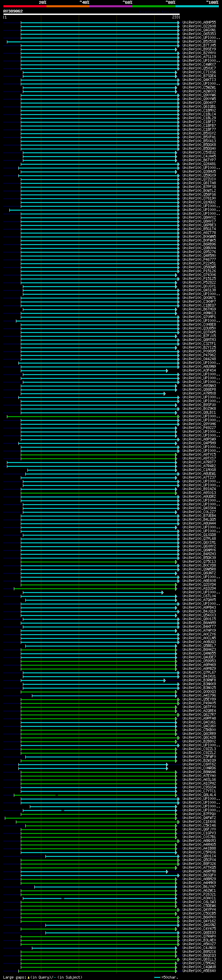The width and height of the screenshot is (222, 980).
Task: Select the UniRef100_P26321 entry
Action: (x=199, y=894)
